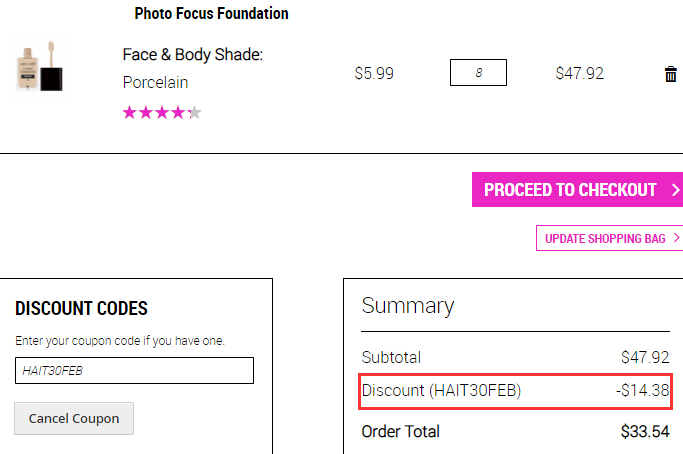Click the $33.54 order total amount
This screenshot has width=683, height=454.
click(645, 431)
